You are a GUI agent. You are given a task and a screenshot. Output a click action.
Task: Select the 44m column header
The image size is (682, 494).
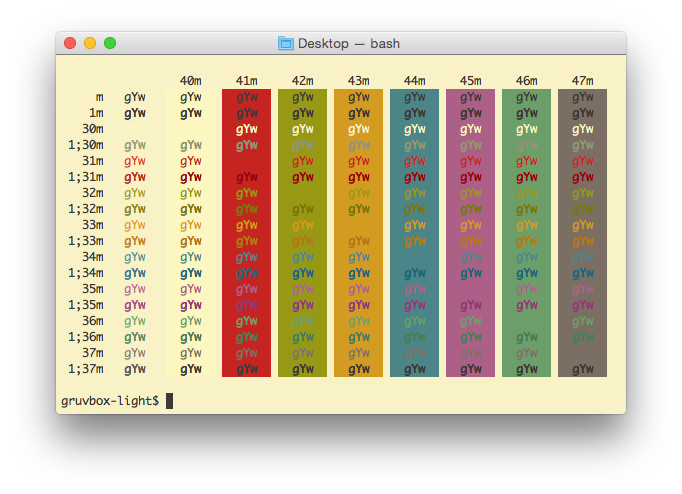click(415, 81)
